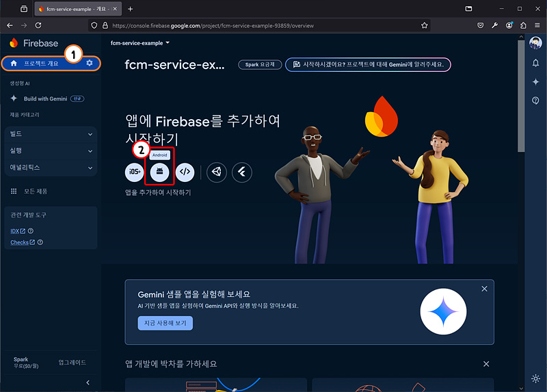Dismiss the Gemini 샘플 앱 card
Viewport: 547px width, 392px height.
coord(484,289)
